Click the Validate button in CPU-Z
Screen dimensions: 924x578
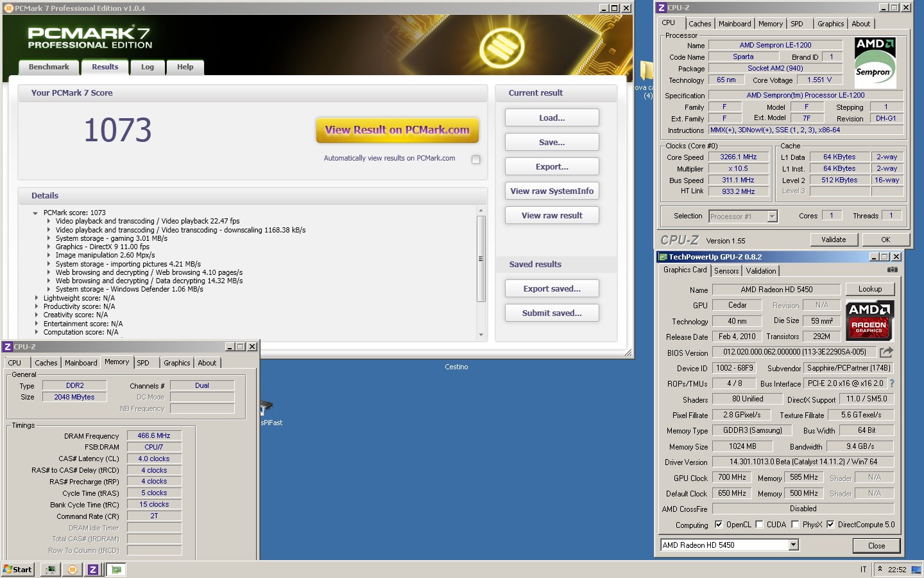click(834, 240)
